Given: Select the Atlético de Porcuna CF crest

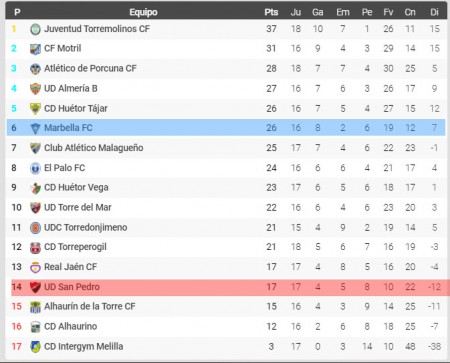Looking at the screenshot, I should tap(35, 69).
